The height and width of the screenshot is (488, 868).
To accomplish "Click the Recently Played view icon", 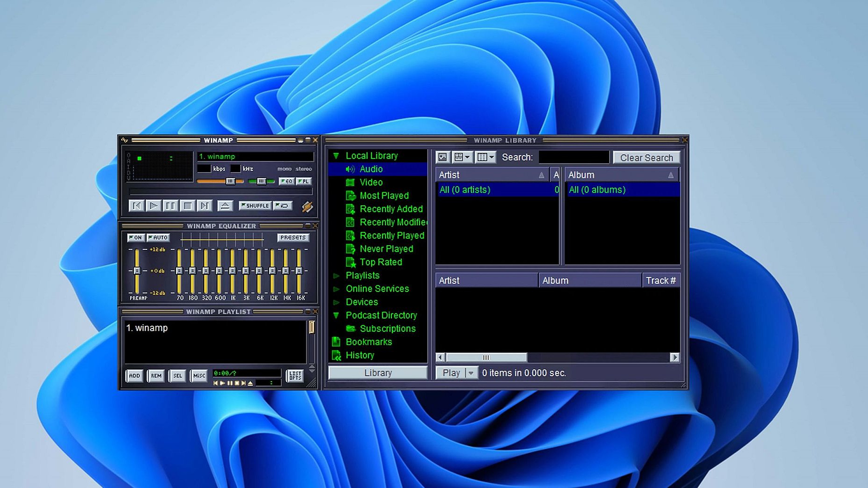I will click(350, 236).
